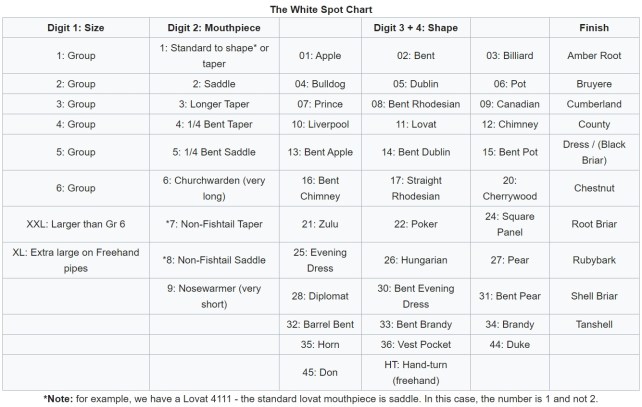Select the '44: Duke' shape cell
This screenshot has width=642, height=407.
coord(512,344)
